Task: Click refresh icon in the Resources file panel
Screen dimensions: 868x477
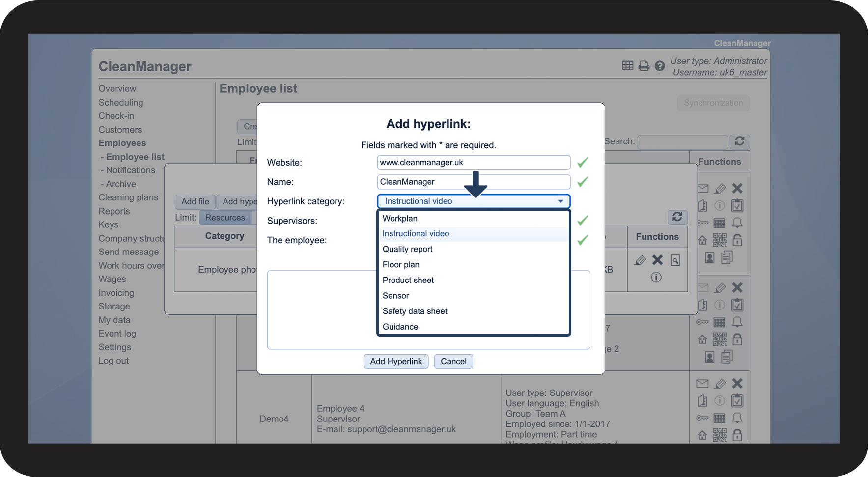Action: pyautogui.click(x=677, y=217)
